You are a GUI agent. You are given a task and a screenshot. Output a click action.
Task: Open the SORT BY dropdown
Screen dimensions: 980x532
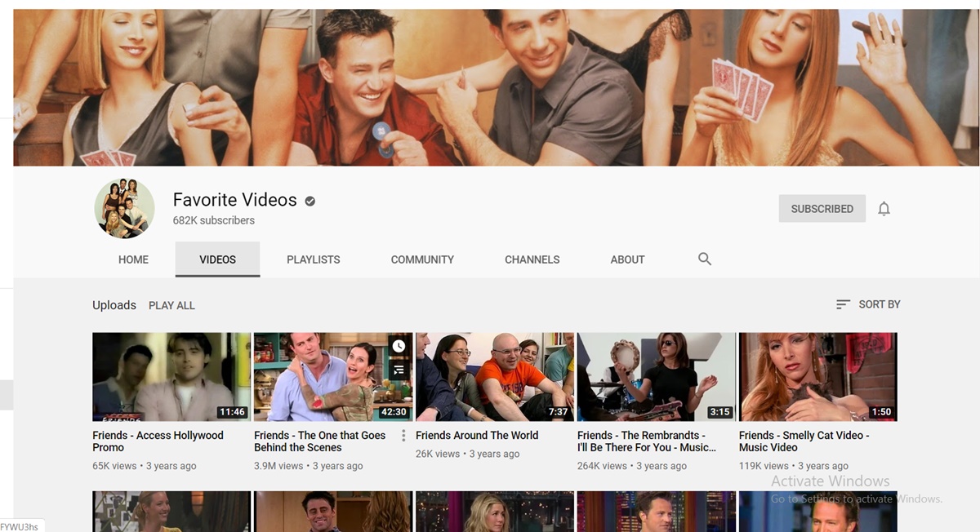pos(868,304)
